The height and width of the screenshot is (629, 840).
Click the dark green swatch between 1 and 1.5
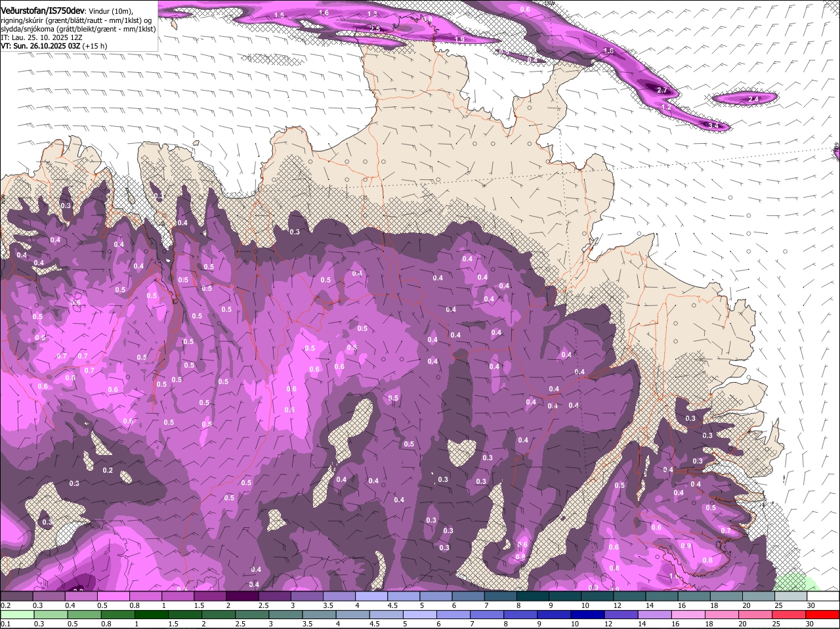pyautogui.click(x=151, y=614)
